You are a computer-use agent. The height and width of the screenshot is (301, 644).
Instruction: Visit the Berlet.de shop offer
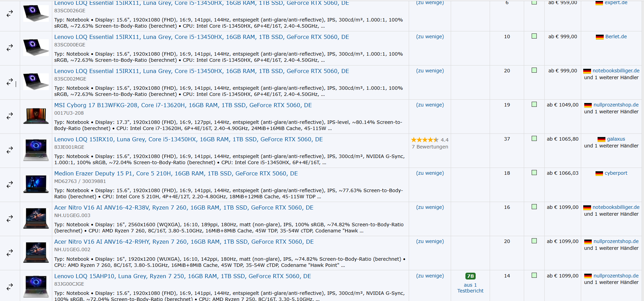point(616,37)
